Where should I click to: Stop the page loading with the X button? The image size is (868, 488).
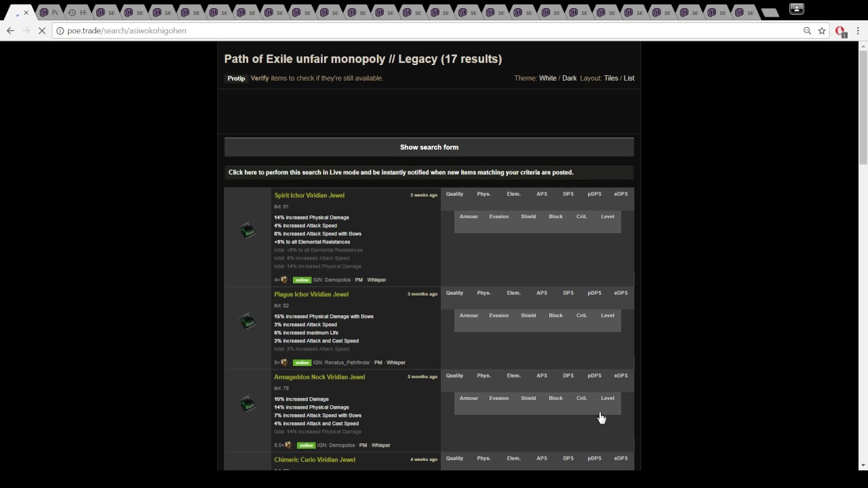(43, 30)
